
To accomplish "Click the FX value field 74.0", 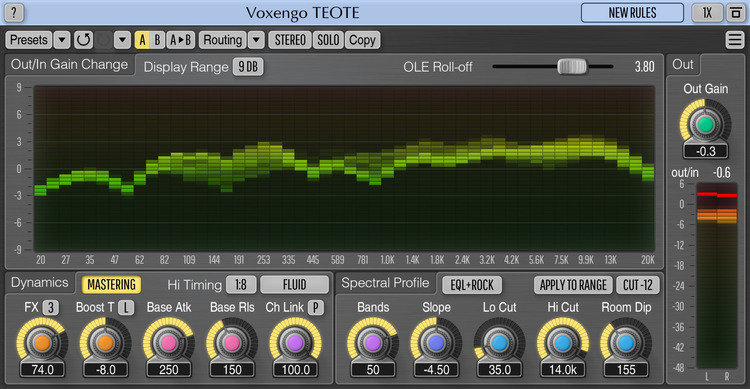I will pos(43,369).
